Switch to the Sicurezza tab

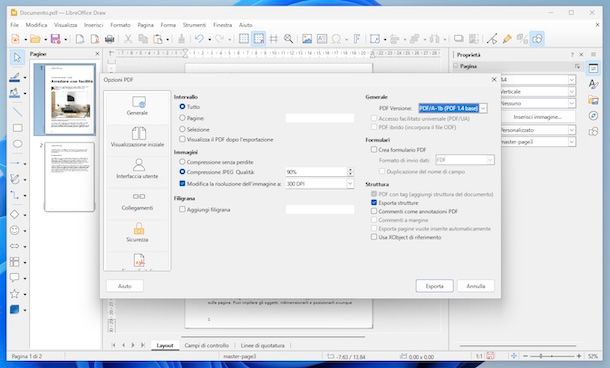click(x=137, y=233)
